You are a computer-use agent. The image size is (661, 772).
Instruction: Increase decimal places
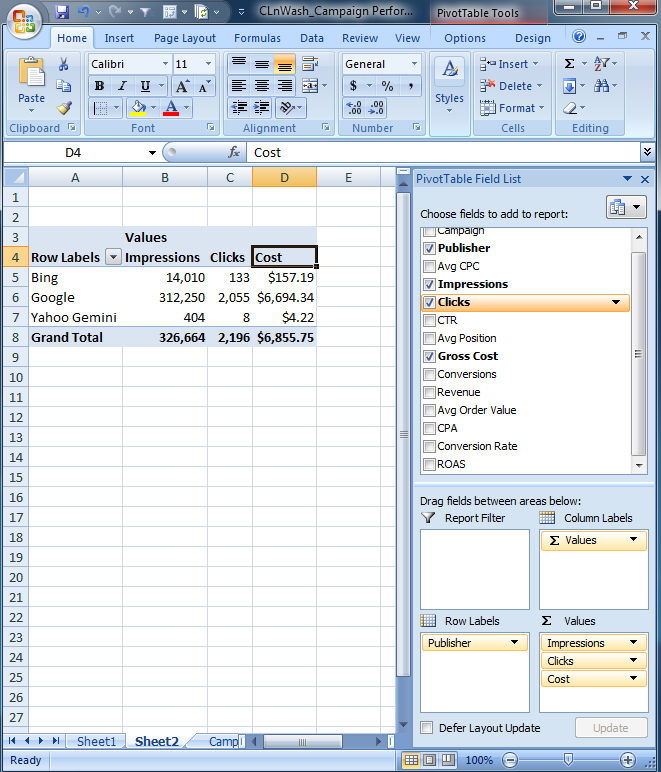(354, 108)
